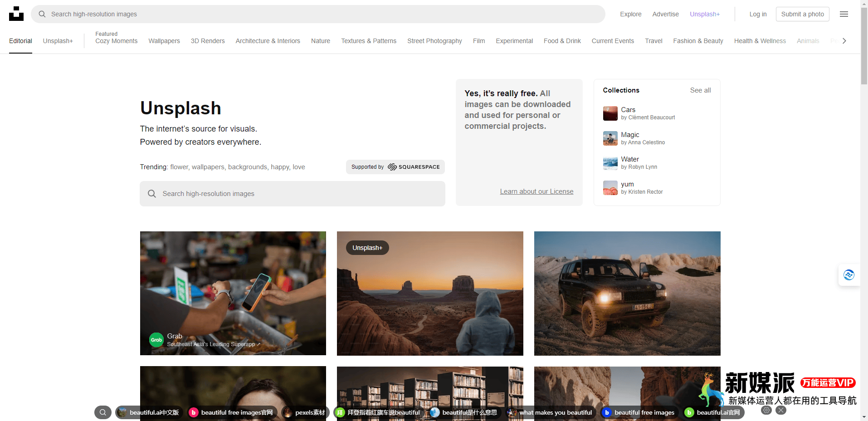Switch to the Street Photography category

click(434, 41)
